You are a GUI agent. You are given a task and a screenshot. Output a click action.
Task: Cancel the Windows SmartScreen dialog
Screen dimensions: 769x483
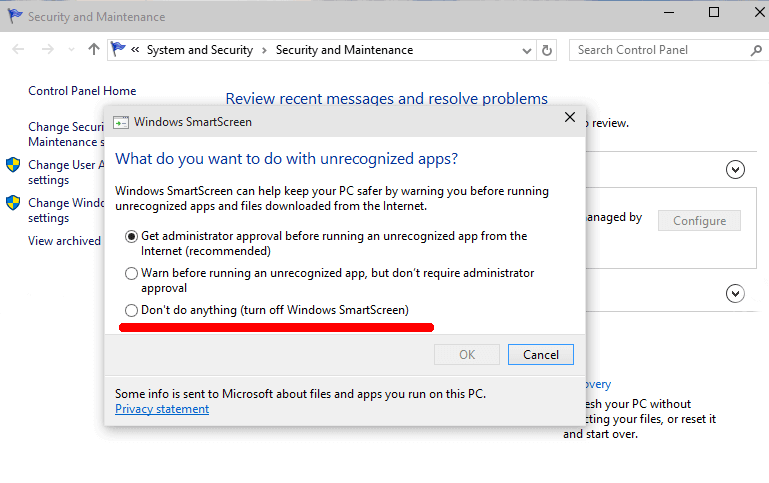tap(540, 355)
